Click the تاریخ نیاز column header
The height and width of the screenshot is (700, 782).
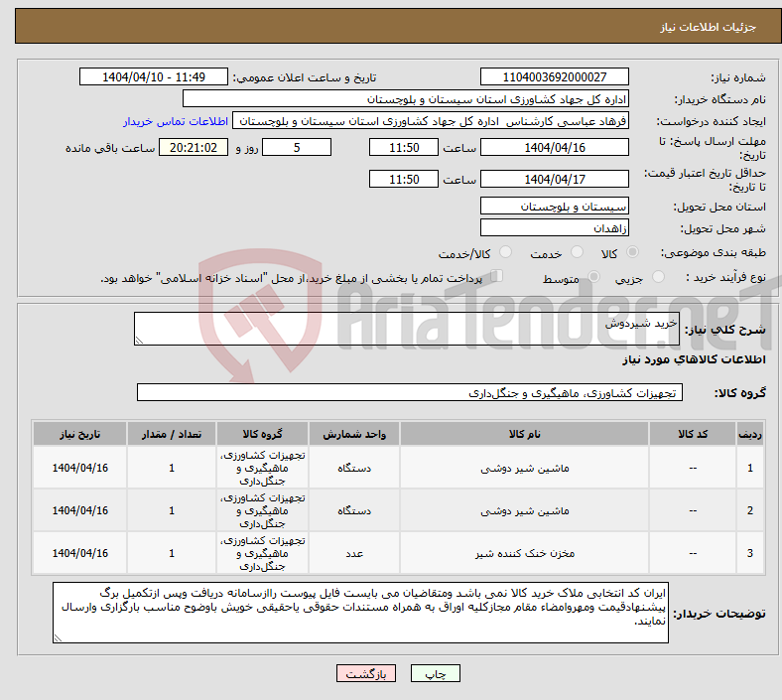(79, 434)
